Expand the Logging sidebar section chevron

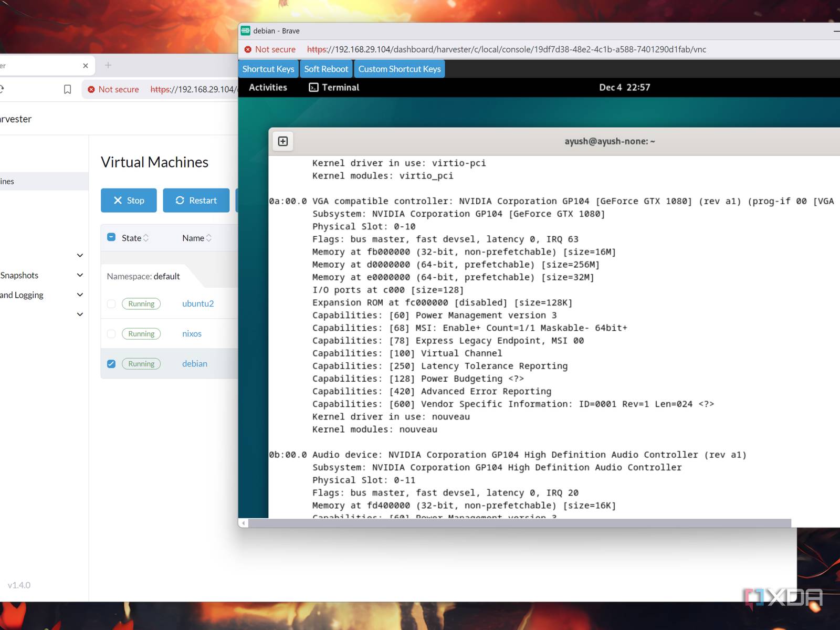(x=80, y=295)
